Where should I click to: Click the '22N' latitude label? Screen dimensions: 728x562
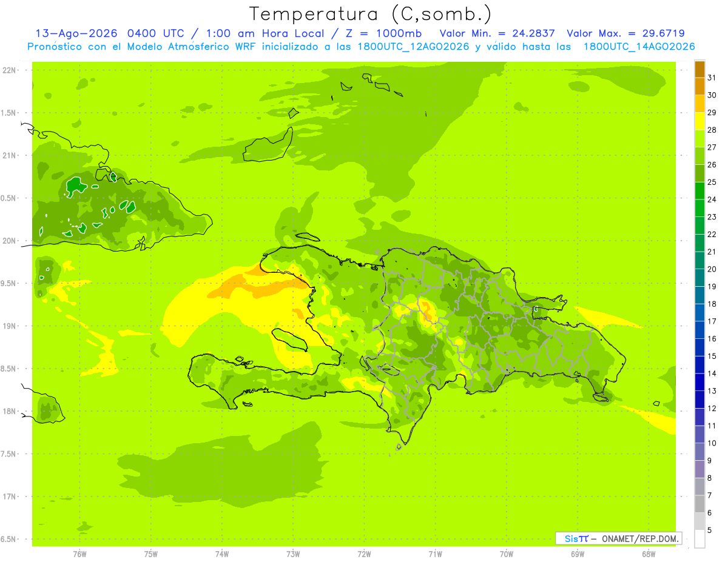[x=10, y=70]
